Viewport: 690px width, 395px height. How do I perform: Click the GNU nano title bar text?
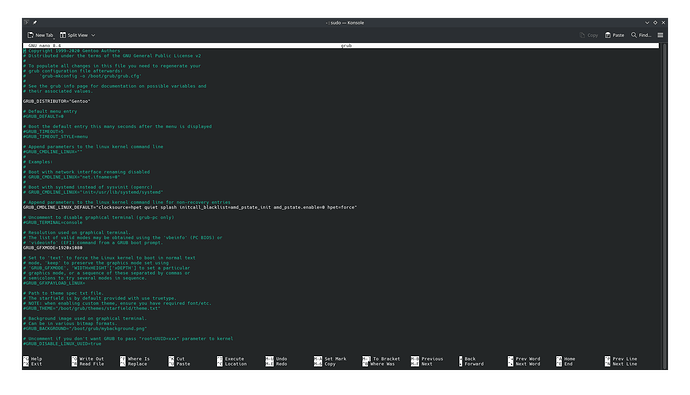click(44, 46)
